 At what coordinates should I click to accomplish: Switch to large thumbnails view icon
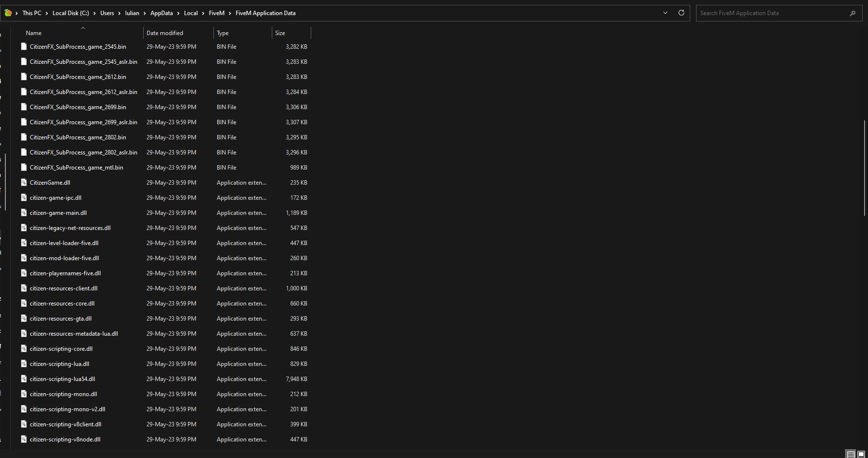coord(861,454)
